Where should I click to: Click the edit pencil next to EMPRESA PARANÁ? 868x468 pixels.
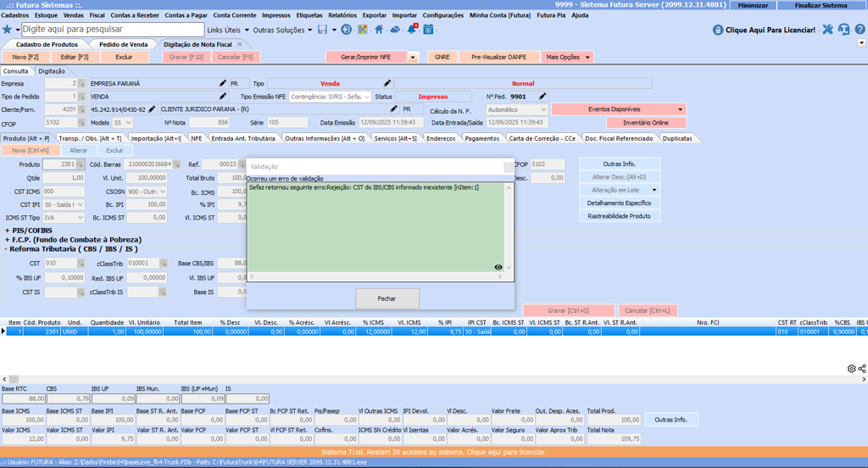click(x=223, y=84)
